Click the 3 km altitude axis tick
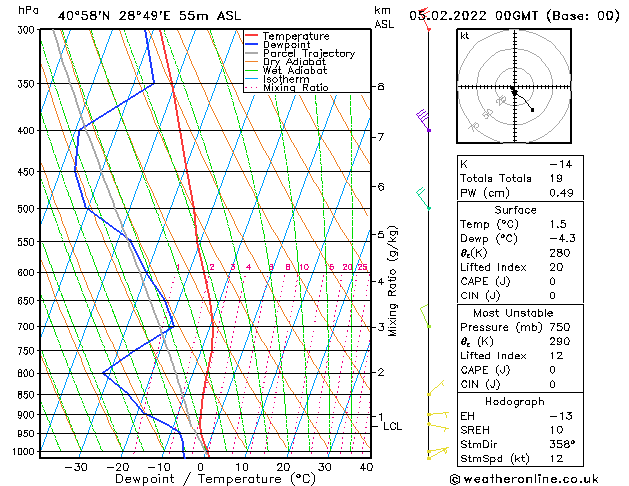This screenshot has height=486, width=629. 381,327
